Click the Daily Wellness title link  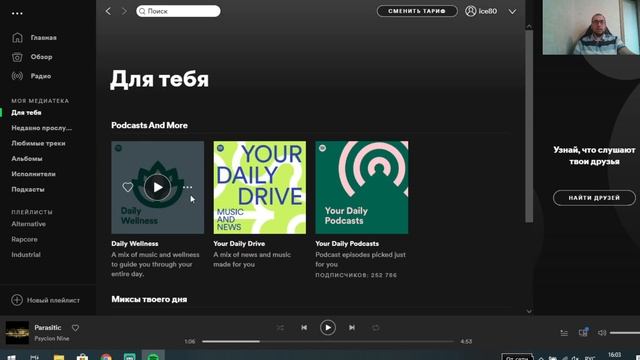pyautogui.click(x=135, y=244)
